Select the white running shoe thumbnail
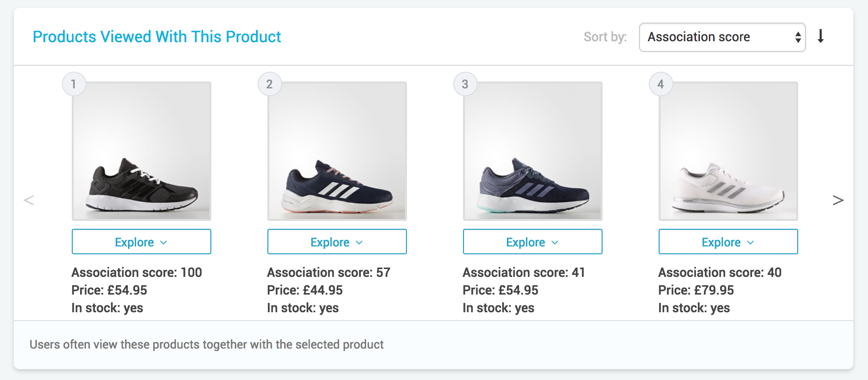This screenshot has width=868, height=380. 728,151
